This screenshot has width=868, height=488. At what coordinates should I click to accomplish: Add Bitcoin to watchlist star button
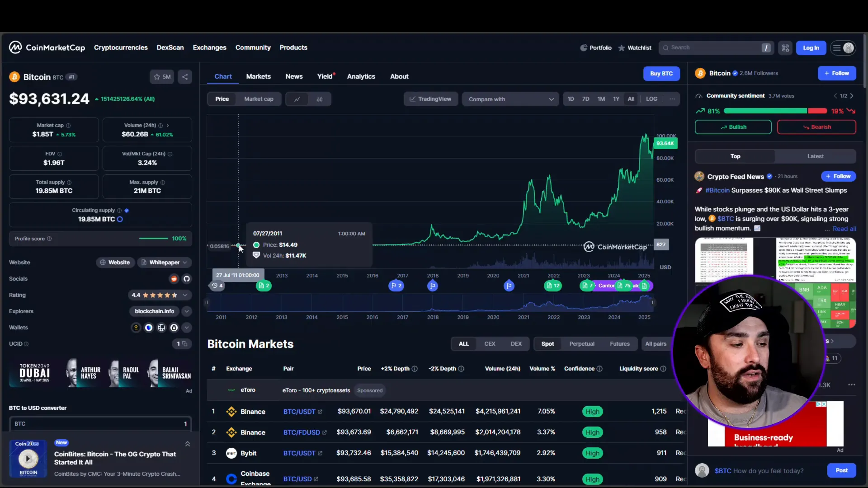[x=162, y=77]
